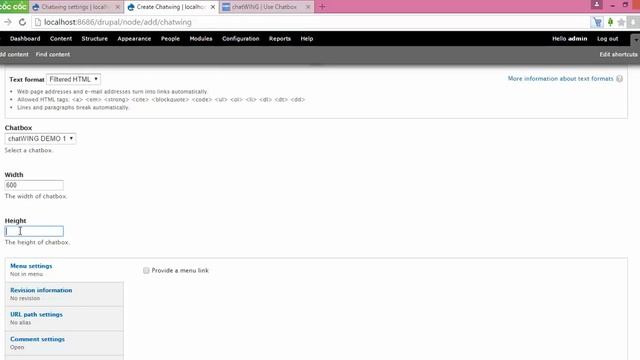This screenshot has height=360, width=640.
Task: Open a new tab with plus icon
Action: pyautogui.click(x=322, y=7)
